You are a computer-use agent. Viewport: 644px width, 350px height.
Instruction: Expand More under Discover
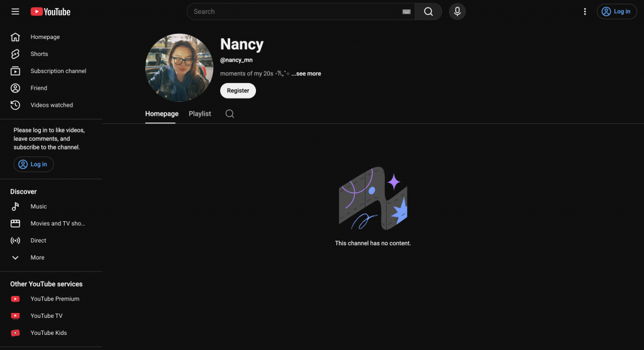(x=15, y=258)
